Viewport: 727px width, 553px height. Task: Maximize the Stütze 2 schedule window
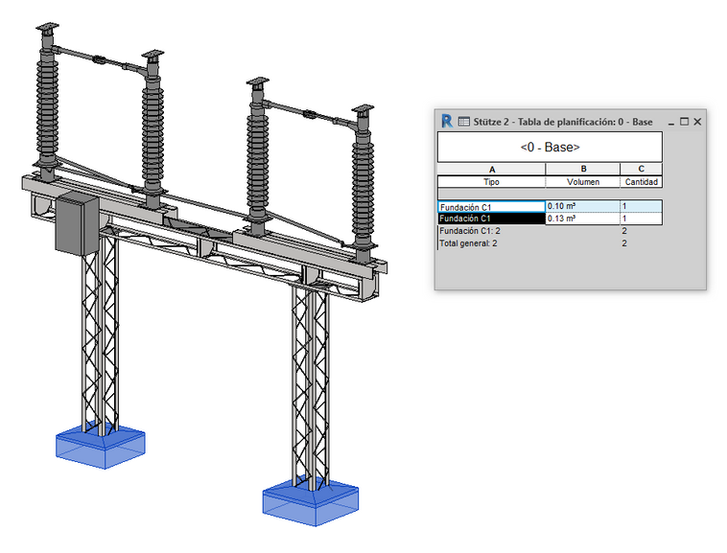(x=684, y=121)
